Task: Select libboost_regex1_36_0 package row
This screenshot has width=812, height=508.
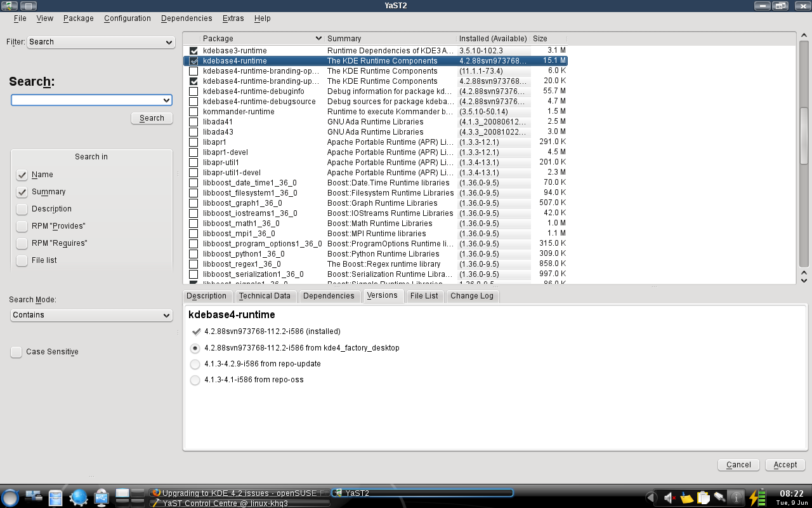Action: [376, 264]
